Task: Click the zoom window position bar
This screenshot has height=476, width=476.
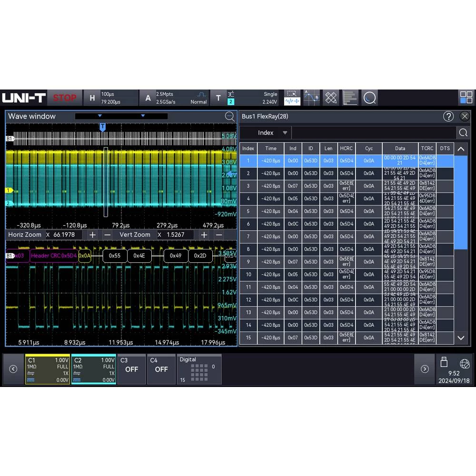Action: click(x=121, y=116)
